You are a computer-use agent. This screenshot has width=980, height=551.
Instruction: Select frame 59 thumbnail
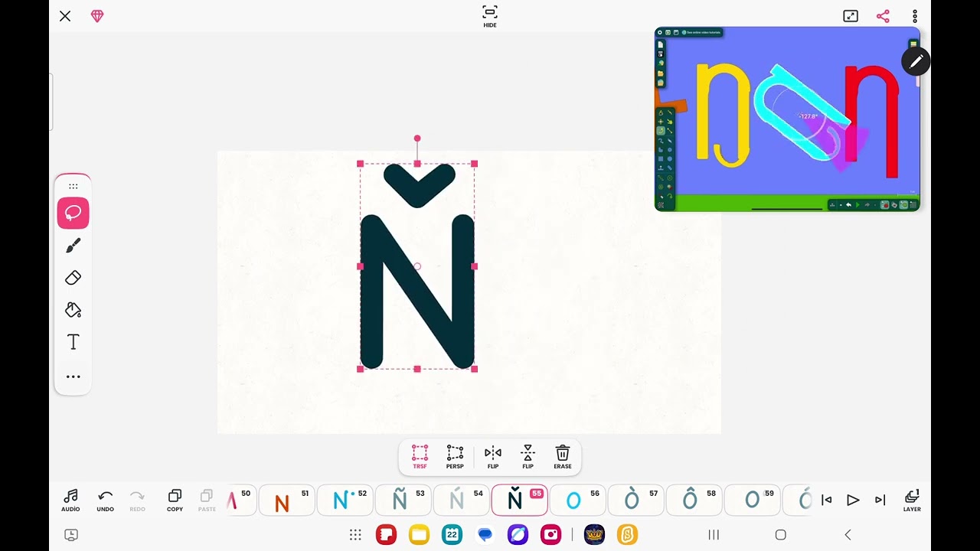tap(752, 500)
